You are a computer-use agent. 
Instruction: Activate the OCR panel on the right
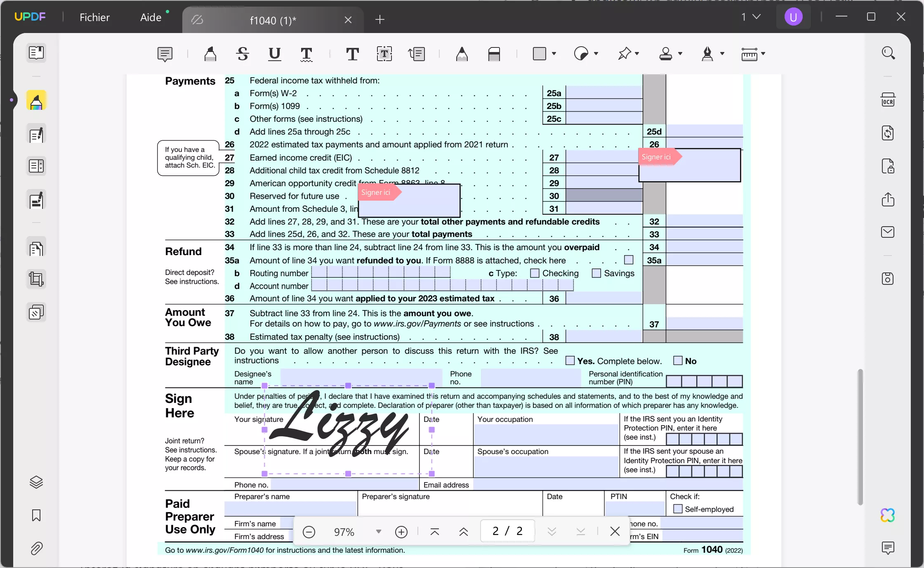coord(889,99)
